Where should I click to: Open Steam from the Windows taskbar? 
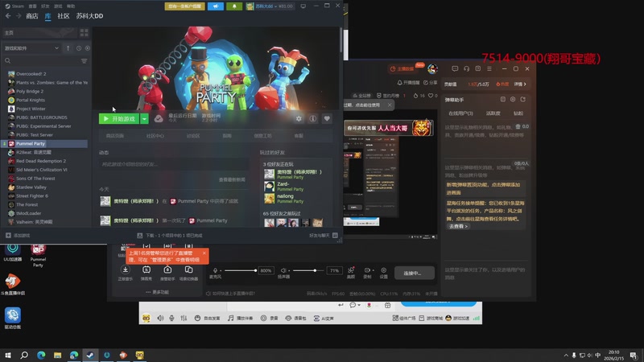click(x=90, y=355)
